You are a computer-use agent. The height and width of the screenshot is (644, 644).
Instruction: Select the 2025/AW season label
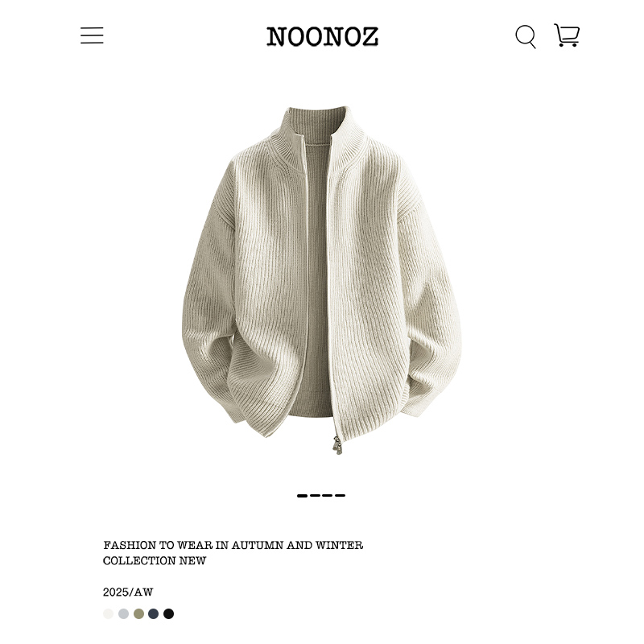[128, 592]
